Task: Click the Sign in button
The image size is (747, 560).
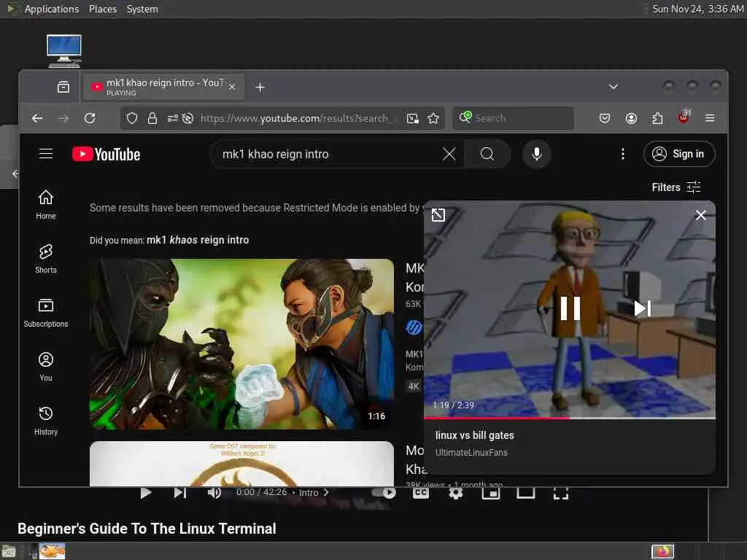Action: [679, 154]
